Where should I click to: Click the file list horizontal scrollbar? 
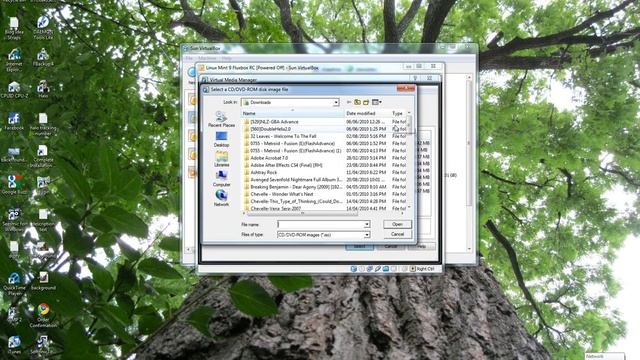coord(303,213)
